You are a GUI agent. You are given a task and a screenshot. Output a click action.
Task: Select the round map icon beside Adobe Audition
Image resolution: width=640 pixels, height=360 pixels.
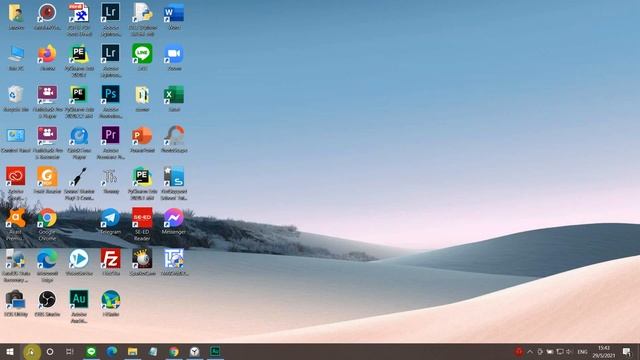pyautogui.click(x=111, y=300)
